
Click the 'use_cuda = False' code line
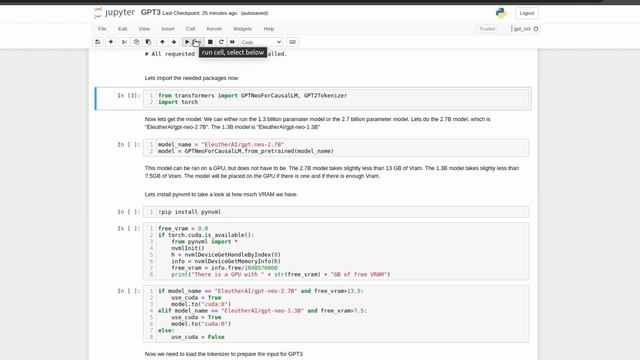pos(198,337)
